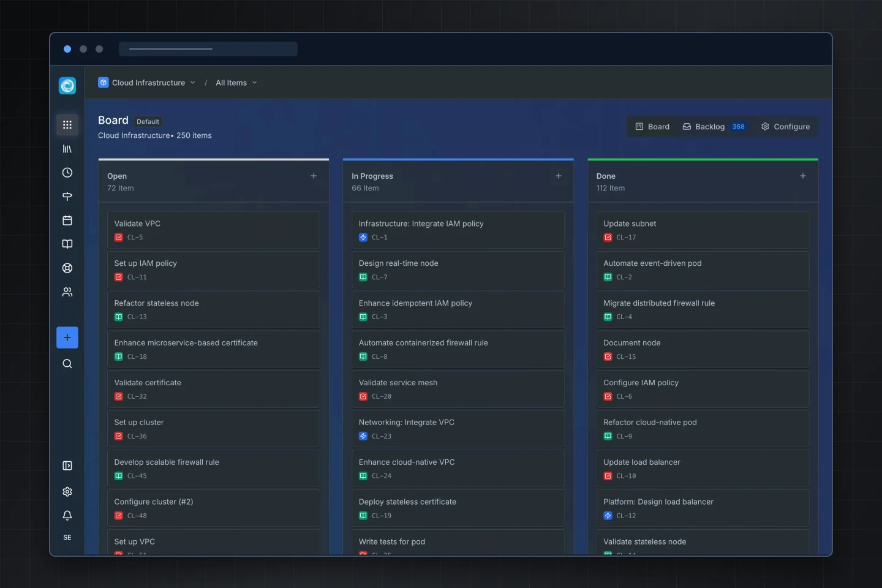Click the browser address bar field
Viewport: 882px width, 588px height.
tap(208, 49)
